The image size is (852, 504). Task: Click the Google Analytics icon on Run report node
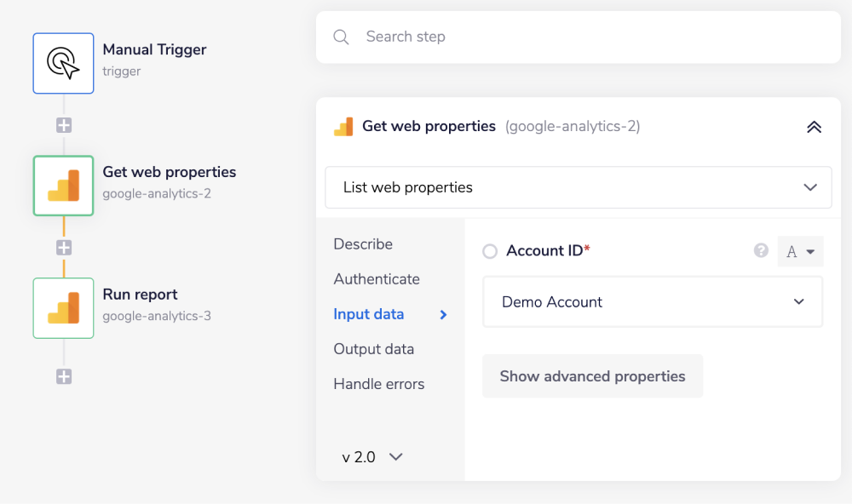pyautogui.click(x=63, y=308)
